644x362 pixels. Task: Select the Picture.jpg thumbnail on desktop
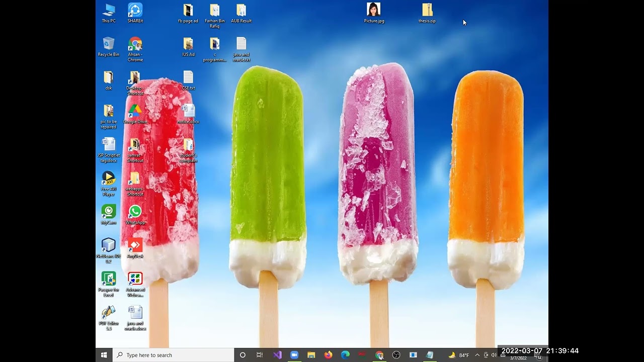point(374,13)
